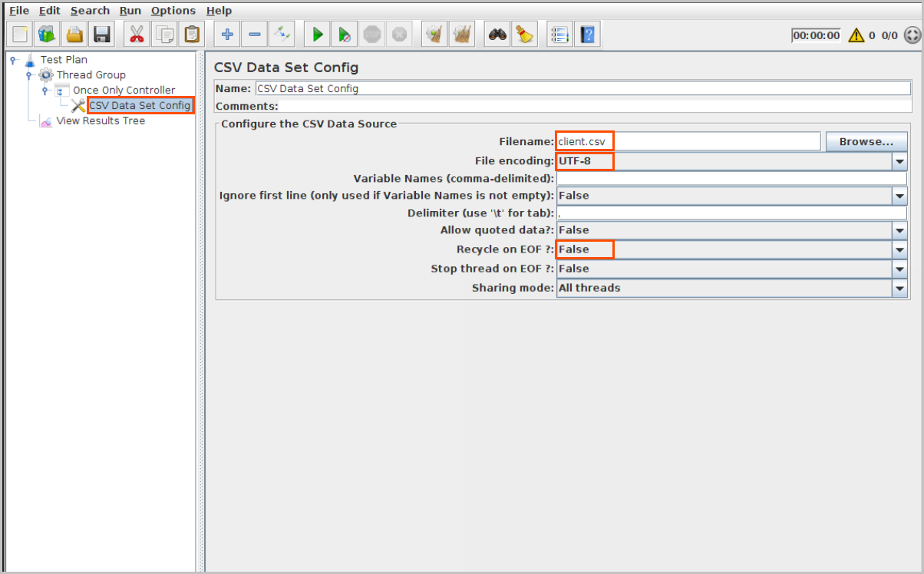Click the warning triangle error counter icon
Viewport: 924px width, 574px height.
pyautogui.click(x=856, y=35)
